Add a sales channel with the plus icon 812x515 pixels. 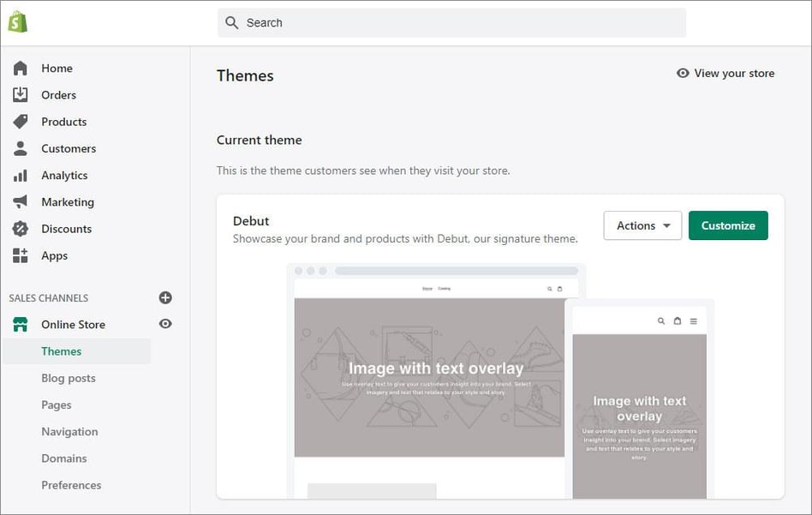(x=164, y=297)
